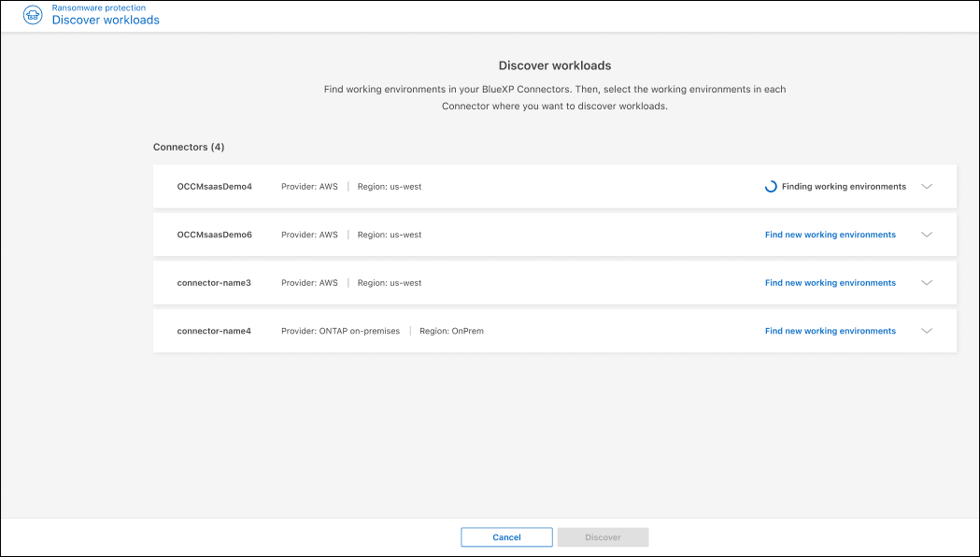The width and height of the screenshot is (980, 557).
Task: Find new working environments for connector-name4
Action: pos(830,331)
